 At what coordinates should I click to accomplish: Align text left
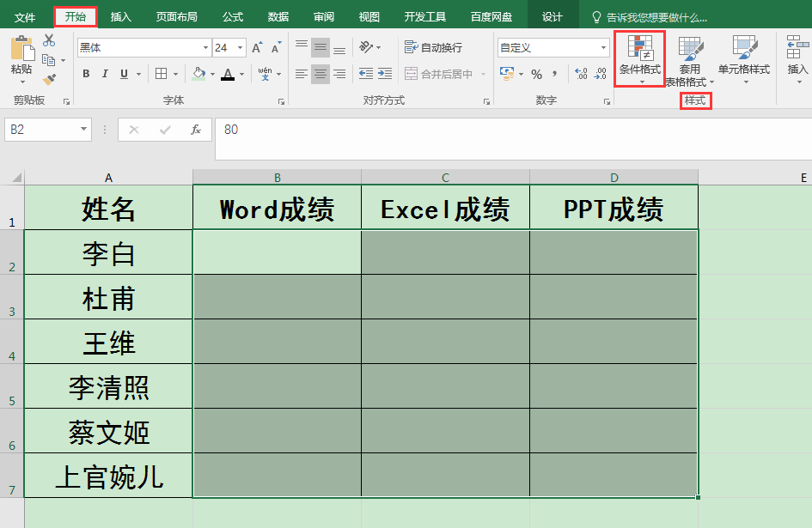(x=302, y=74)
